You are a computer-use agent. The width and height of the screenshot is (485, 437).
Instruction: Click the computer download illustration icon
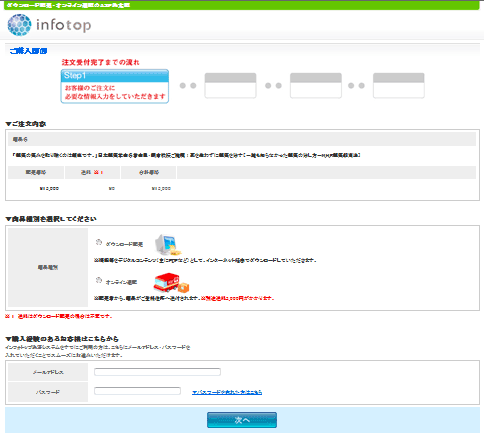click(x=168, y=245)
